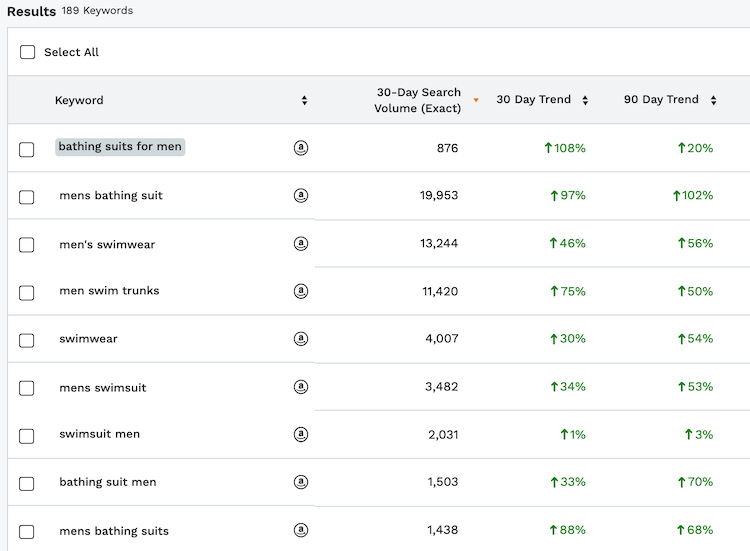Open Amazon icon in swimsuit men row

click(x=300, y=434)
